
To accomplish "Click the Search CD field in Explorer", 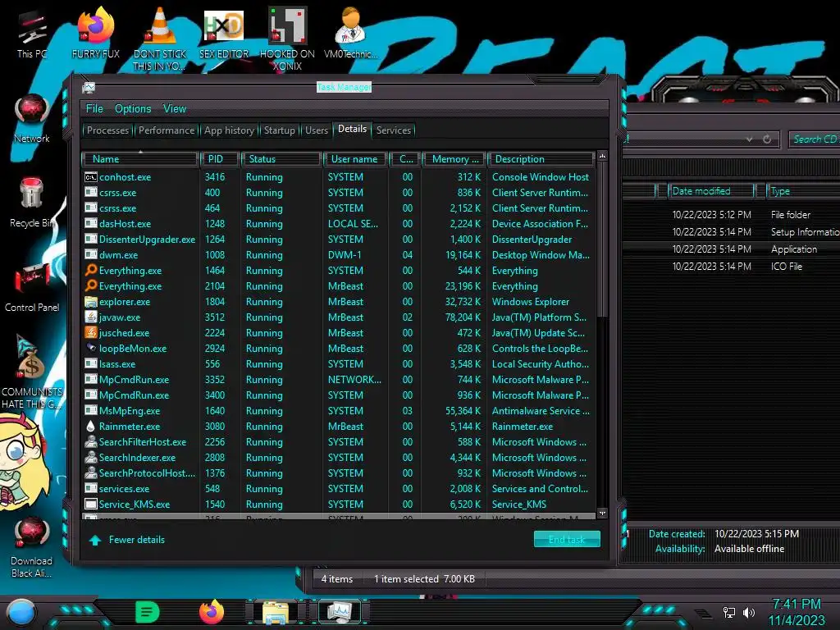I will (815, 139).
